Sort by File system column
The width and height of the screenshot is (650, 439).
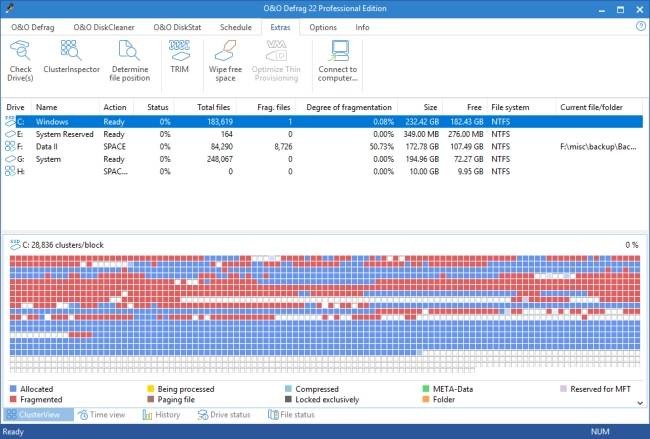pyautogui.click(x=521, y=107)
